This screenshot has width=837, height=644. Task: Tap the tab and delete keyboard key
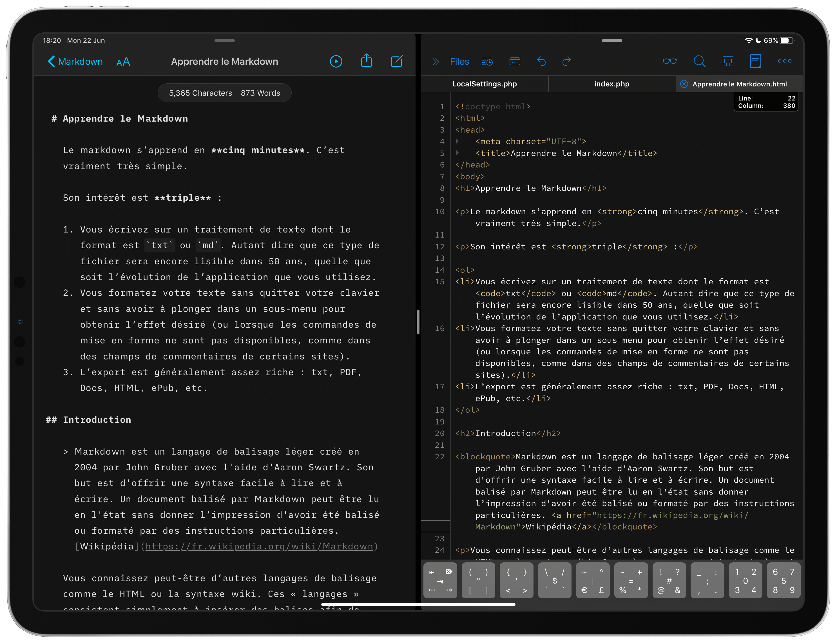pyautogui.click(x=440, y=580)
